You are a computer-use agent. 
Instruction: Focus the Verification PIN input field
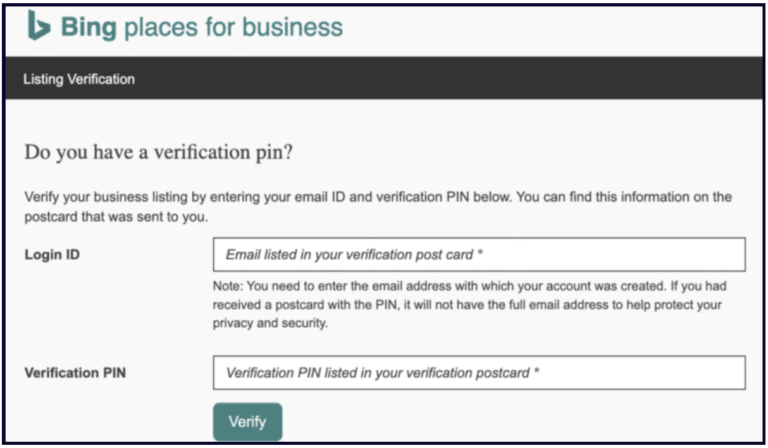[x=479, y=373]
